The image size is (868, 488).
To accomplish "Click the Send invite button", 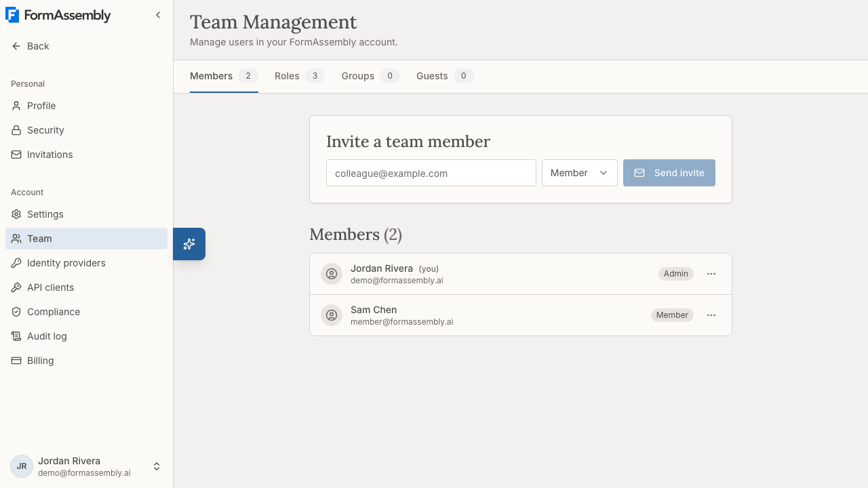I will pos(669,173).
